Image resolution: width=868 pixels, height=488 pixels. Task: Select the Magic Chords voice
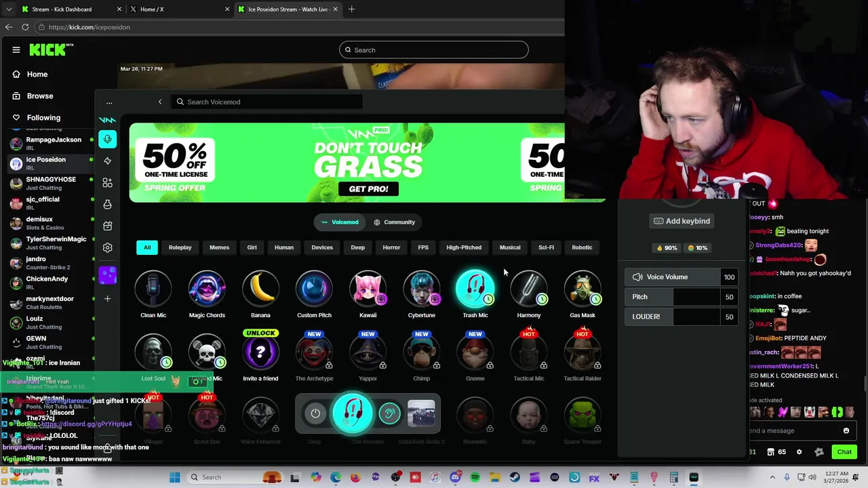(207, 288)
